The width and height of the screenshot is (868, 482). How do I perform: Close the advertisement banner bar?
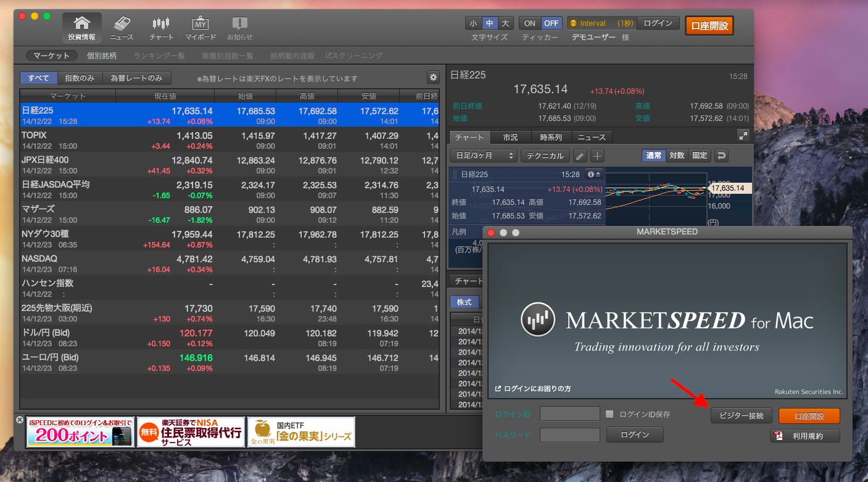click(19, 420)
